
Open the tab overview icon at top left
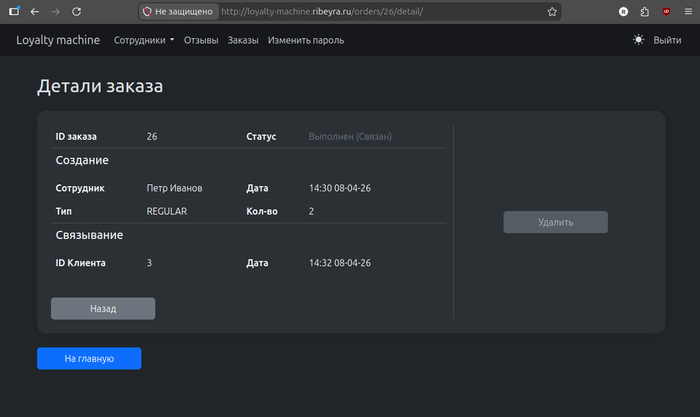[14, 11]
